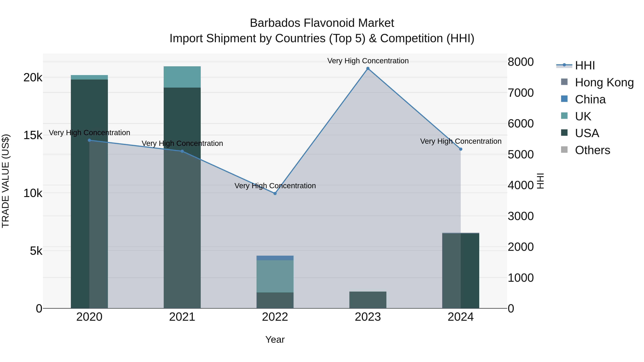Click the 2020 UK bar segment
Screen dimensions: 644x362
pyautogui.click(x=89, y=77)
